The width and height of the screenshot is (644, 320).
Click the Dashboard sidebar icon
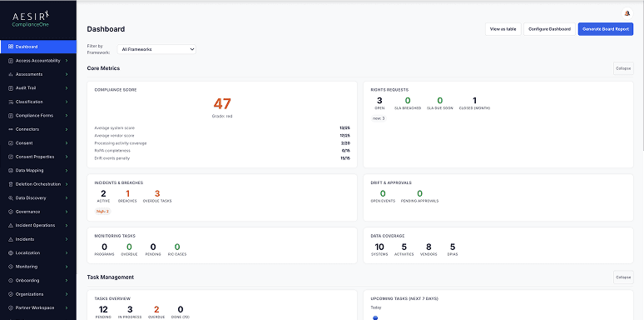[x=11, y=47]
